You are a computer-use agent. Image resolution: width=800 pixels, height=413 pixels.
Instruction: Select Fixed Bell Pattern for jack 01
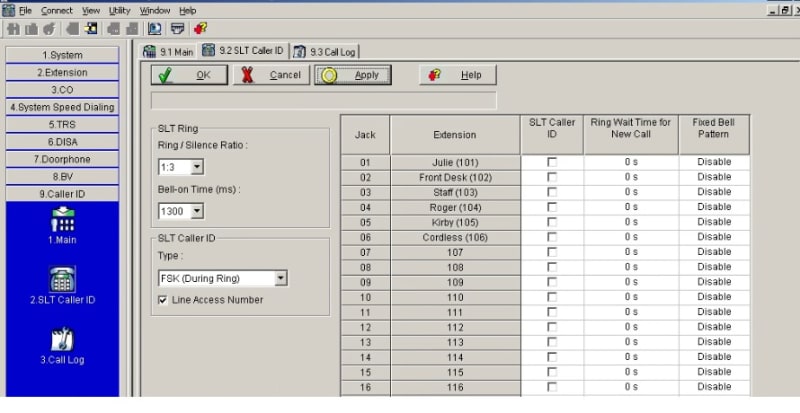[x=714, y=162]
